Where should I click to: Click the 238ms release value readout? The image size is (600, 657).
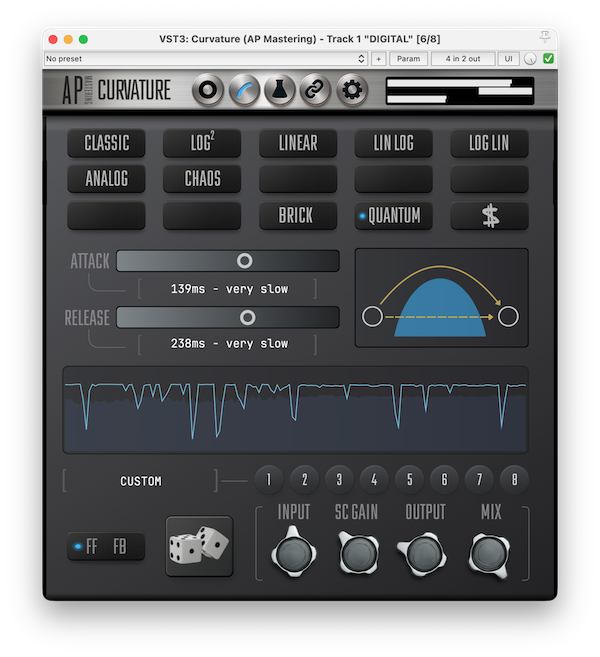[229, 344]
